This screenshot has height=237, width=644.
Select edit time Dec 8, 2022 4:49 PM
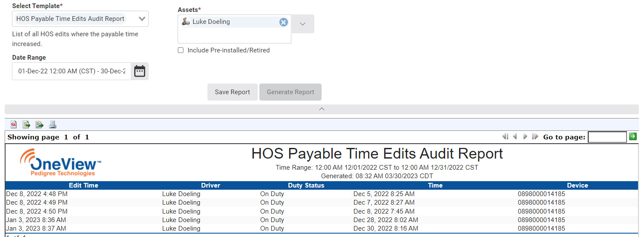37,202
